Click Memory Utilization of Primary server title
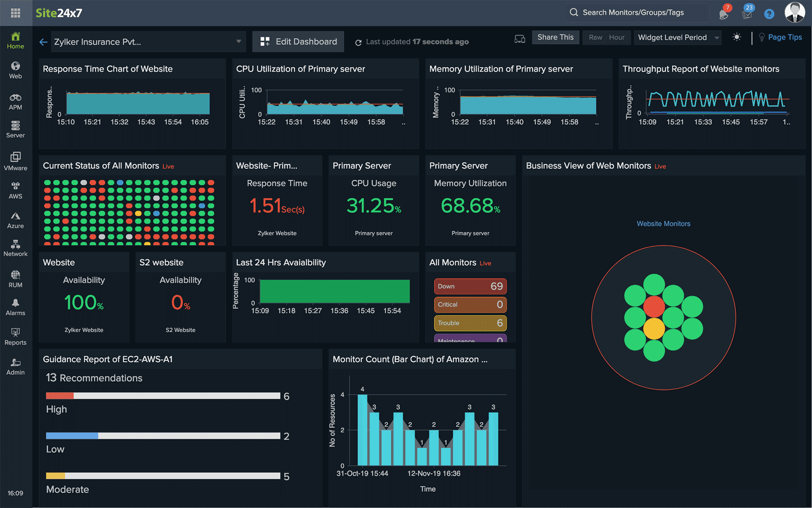 point(501,69)
